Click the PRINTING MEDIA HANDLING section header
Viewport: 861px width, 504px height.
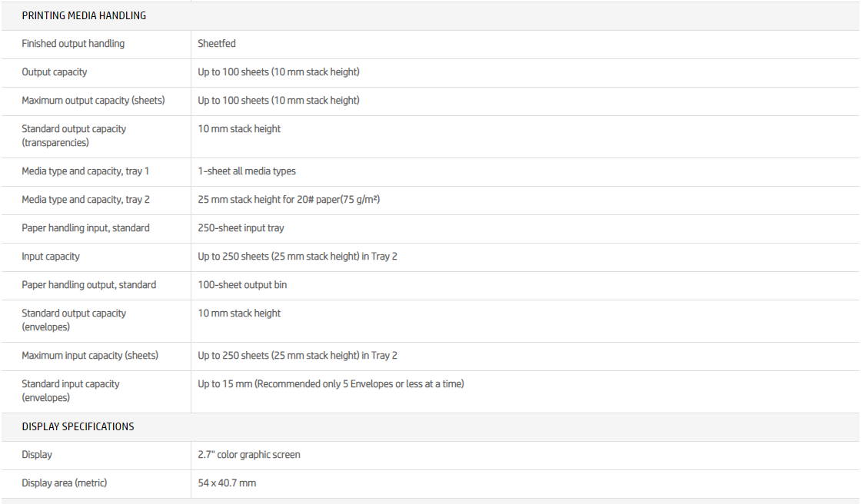point(84,15)
